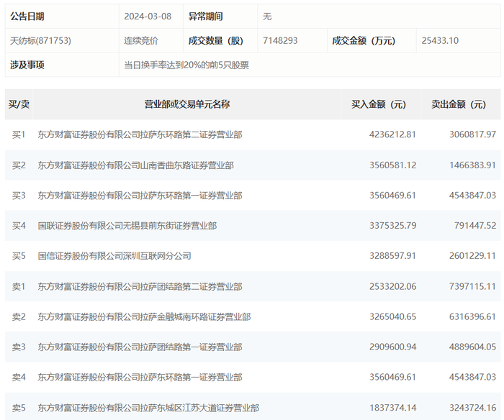Click the 买/卖 column header
Viewport: 504px width, 420px height.
[x=19, y=104]
